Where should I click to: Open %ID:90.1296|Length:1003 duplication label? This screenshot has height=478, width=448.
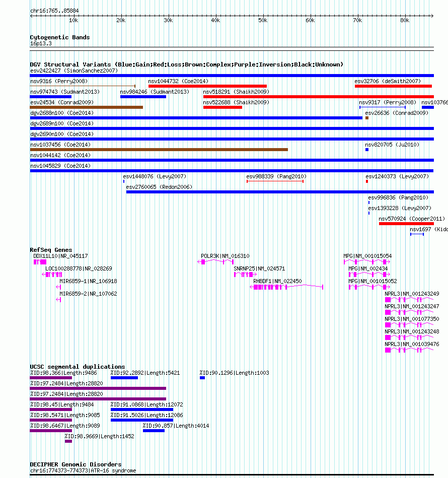pyautogui.click(x=234, y=373)
